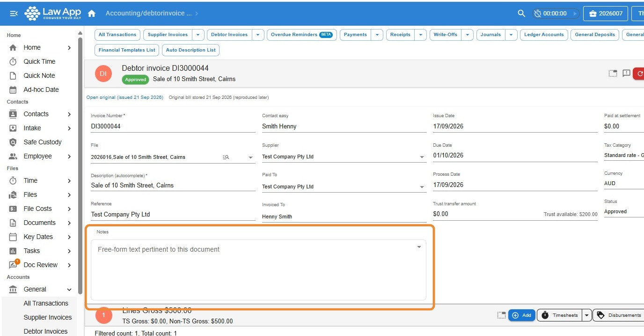Viewport: 644px width, 336px height.
Task: Select the Auto Description List tab
Action: (190, 50)
